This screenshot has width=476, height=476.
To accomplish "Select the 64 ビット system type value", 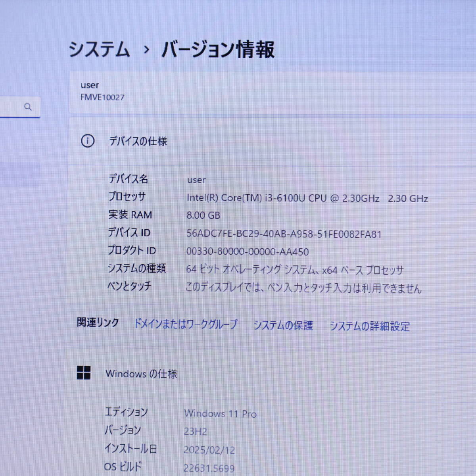I will coord(295,270).
